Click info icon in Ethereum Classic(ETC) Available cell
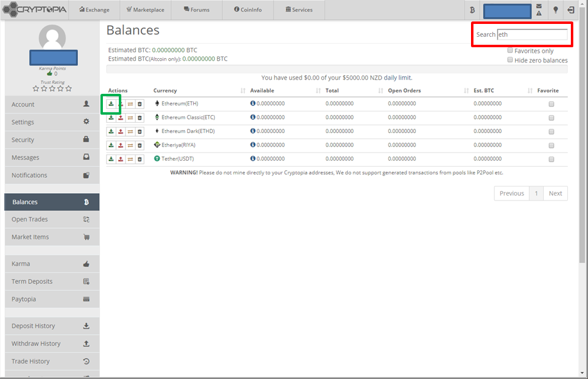This screenshot has width=588, height=379. 253,117
